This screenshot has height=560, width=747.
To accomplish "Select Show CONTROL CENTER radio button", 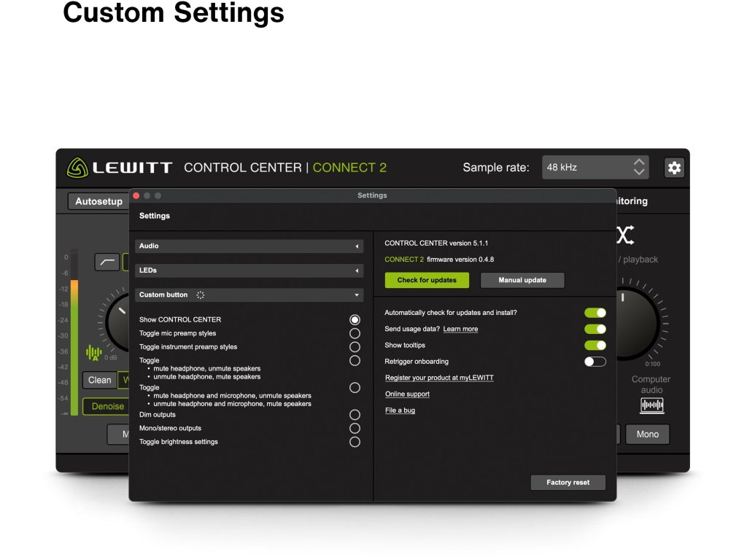I will [355, 319].
